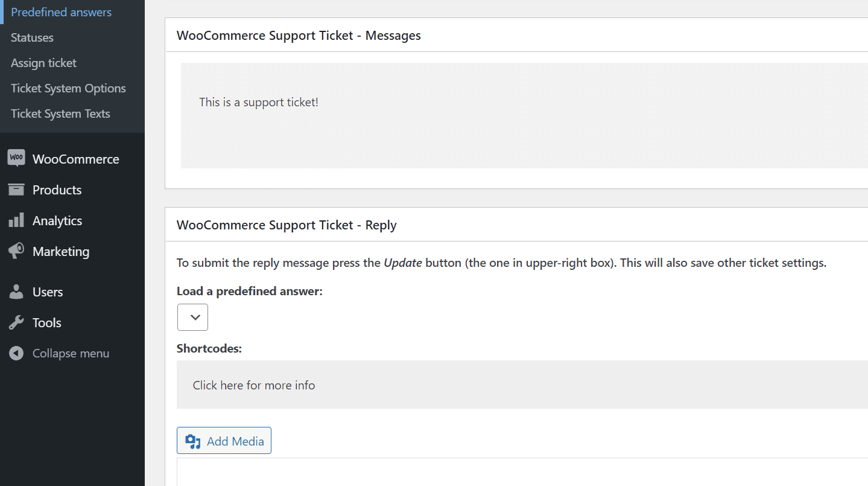Open the predefined answer dropdown
Viewport: 868px width, 486px height.
192,317
